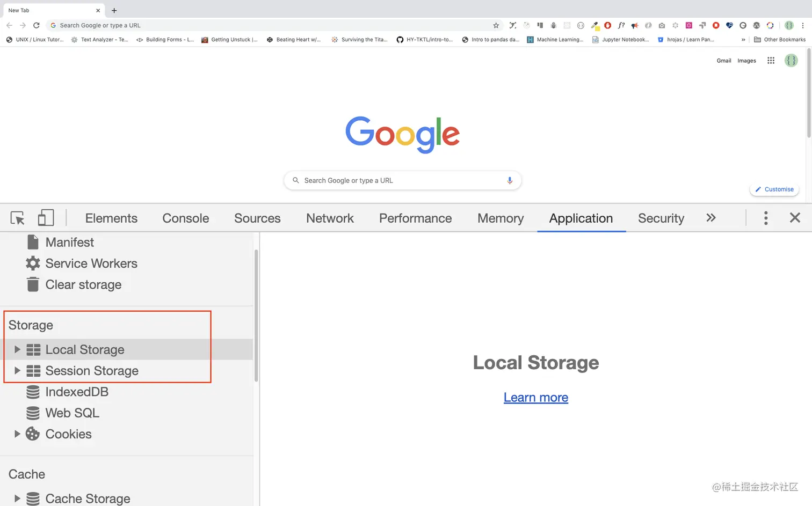
Task: Select the inspect element picker in DevTools
Action: pyautogui.click(x=17, y=218)
